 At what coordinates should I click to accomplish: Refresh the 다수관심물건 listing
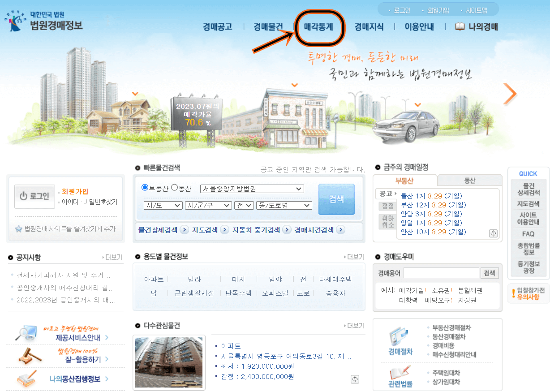354,379
